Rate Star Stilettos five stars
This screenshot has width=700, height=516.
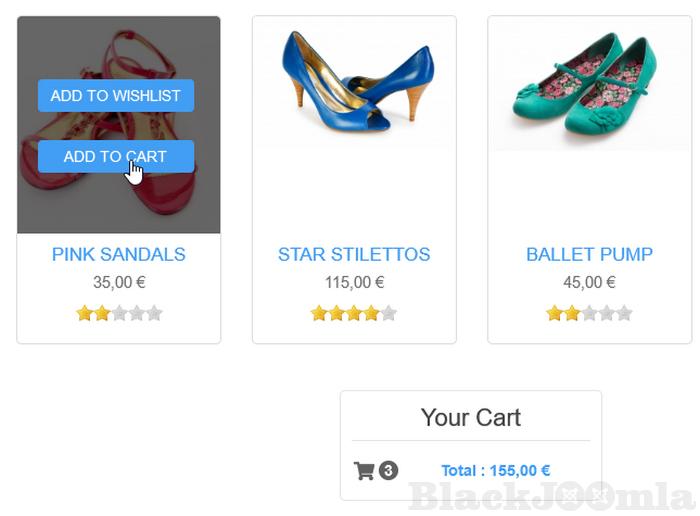(x=389, y=313)
